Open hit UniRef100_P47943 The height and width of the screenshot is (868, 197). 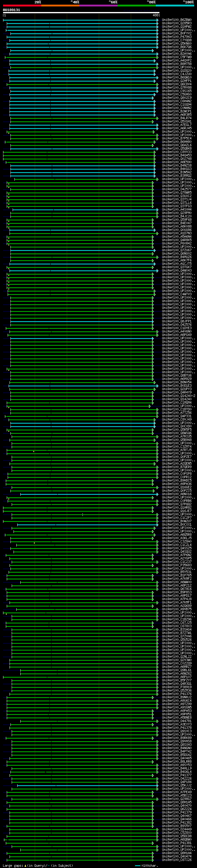click(x=176, y=37)
